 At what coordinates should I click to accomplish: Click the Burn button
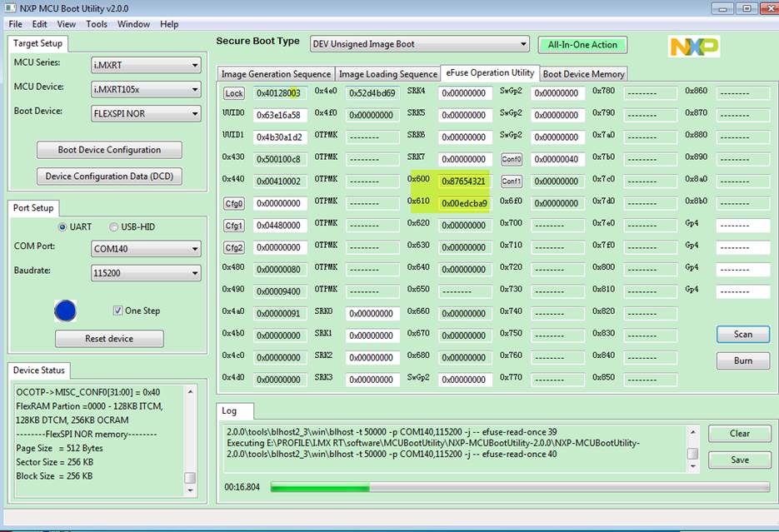click(x=741, y=360)
